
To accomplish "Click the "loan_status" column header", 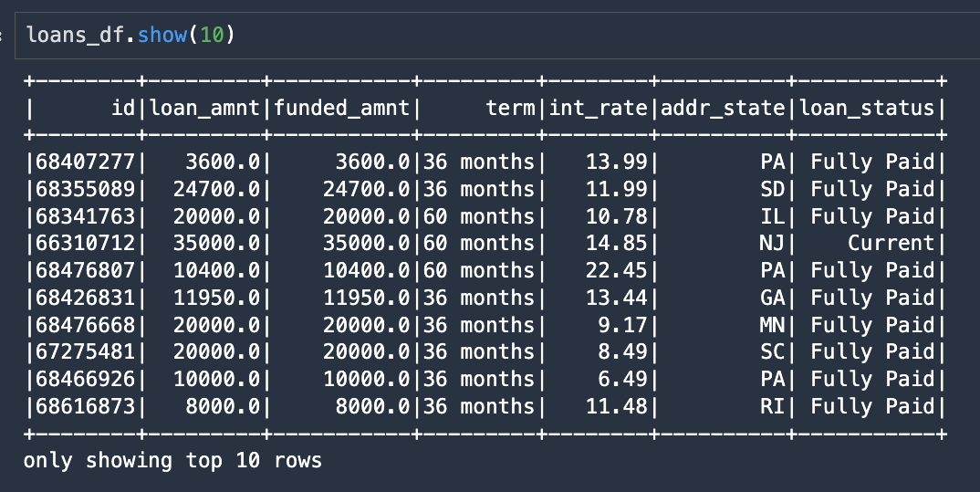I will [866, 108].
